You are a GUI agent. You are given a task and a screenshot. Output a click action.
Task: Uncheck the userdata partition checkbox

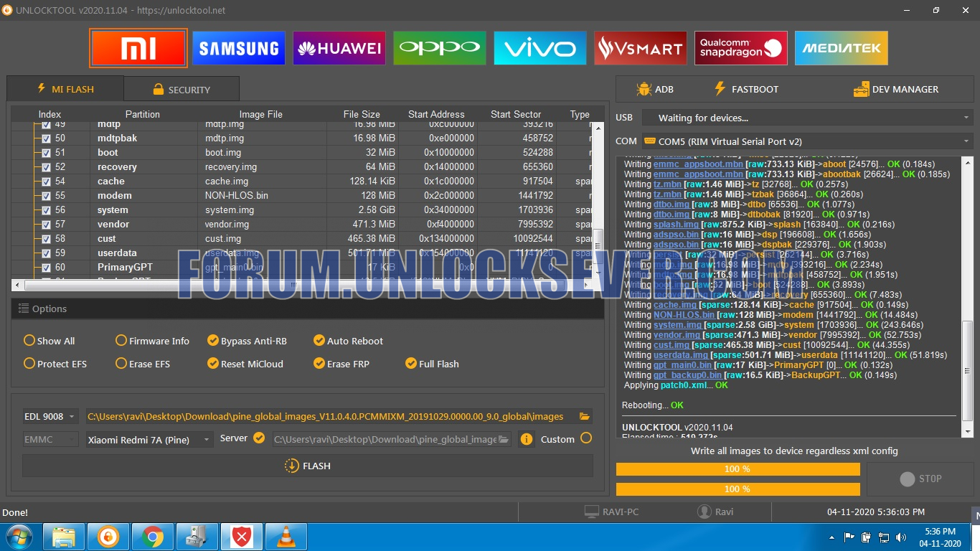click(46, 253)
